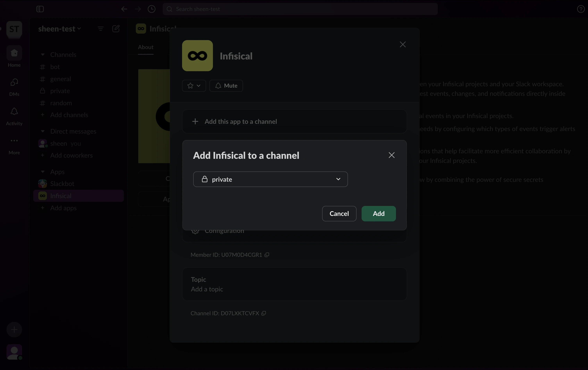
Task: Collapse the Channels section
Action: (43, 55)
